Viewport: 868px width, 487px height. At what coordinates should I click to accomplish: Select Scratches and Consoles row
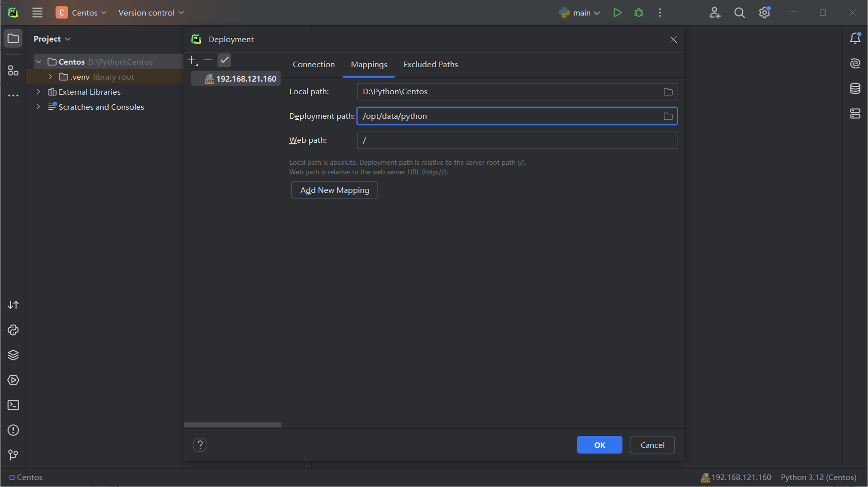pyautogui.click(x=105, y=107)
